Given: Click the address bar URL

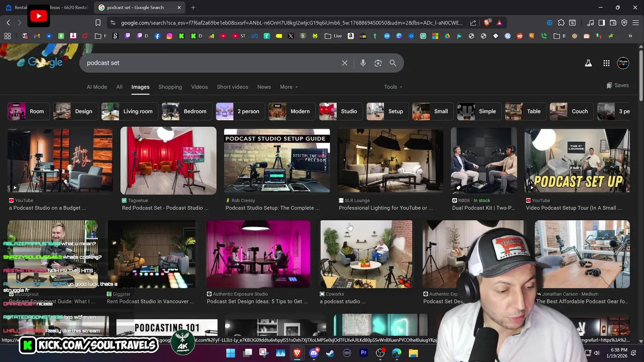Looking at the screenshot, I should [291, 23].
